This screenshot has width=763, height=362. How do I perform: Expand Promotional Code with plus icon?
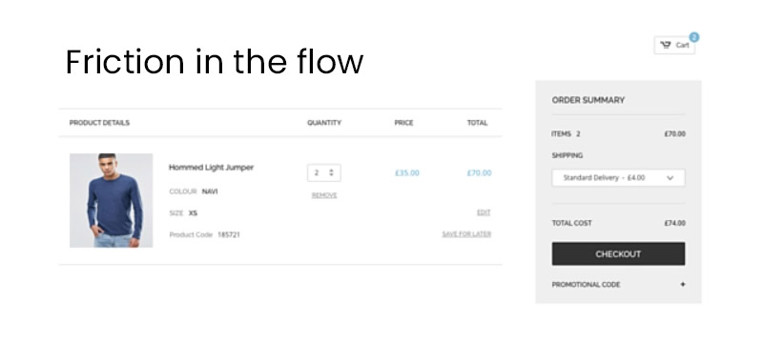682,284
